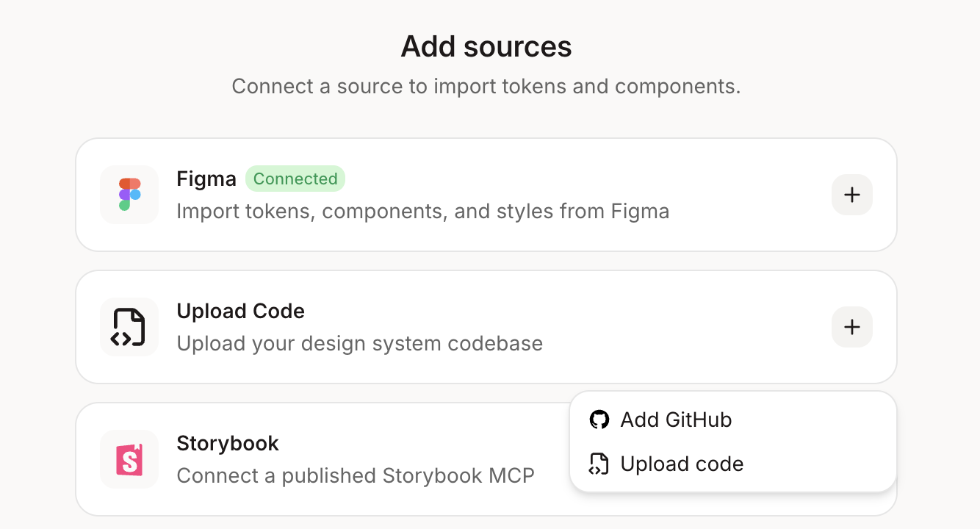980x529 pixels.
Task: Click the green Connected badge
Action: pos(295,179)
